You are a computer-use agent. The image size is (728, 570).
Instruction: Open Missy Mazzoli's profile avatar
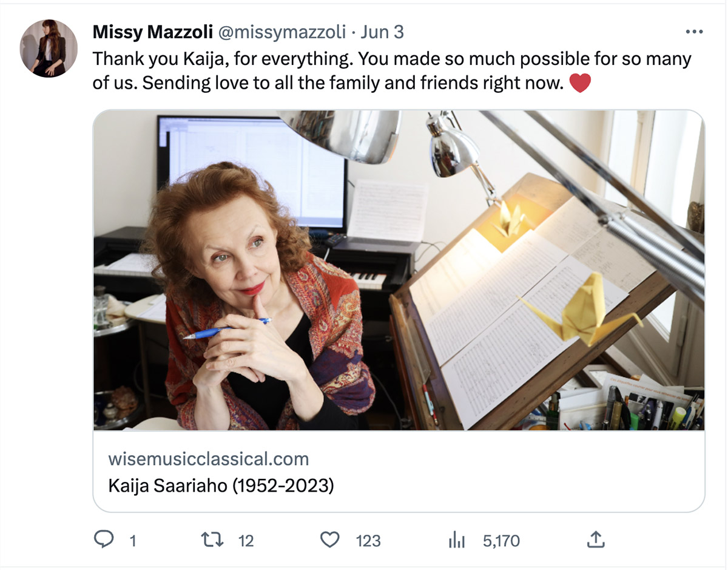(x=49, y=49)
